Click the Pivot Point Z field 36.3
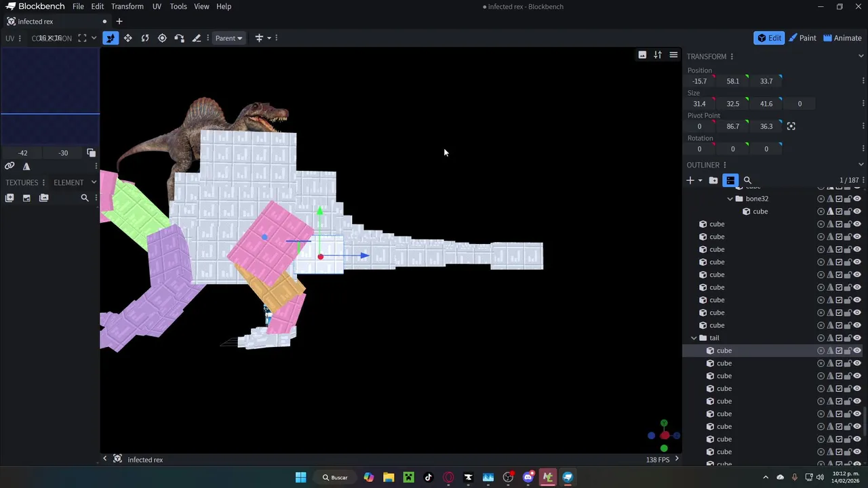This screenshot has width=868, height=488. 767,126
